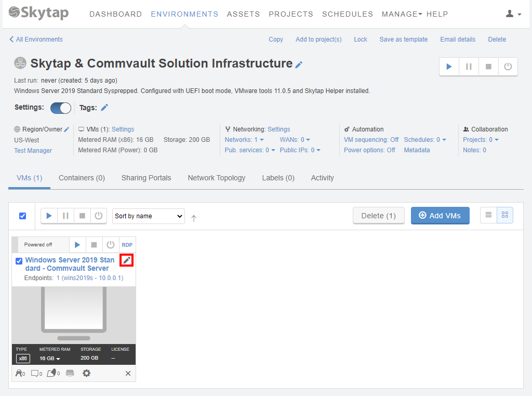This screenshot has width=532, height=396.
Task: Edit tags using the pencil icon
Action: [x=104, y=108]
